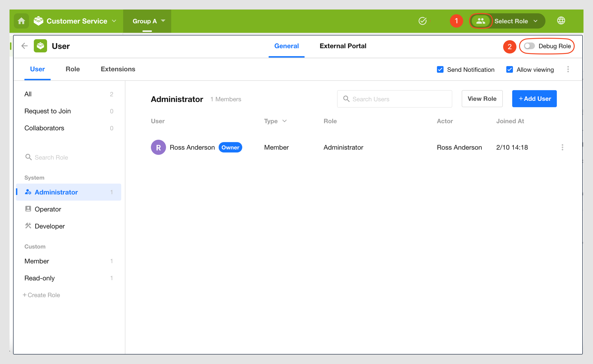Click the Type cell Member in table

tap(276, 147)
